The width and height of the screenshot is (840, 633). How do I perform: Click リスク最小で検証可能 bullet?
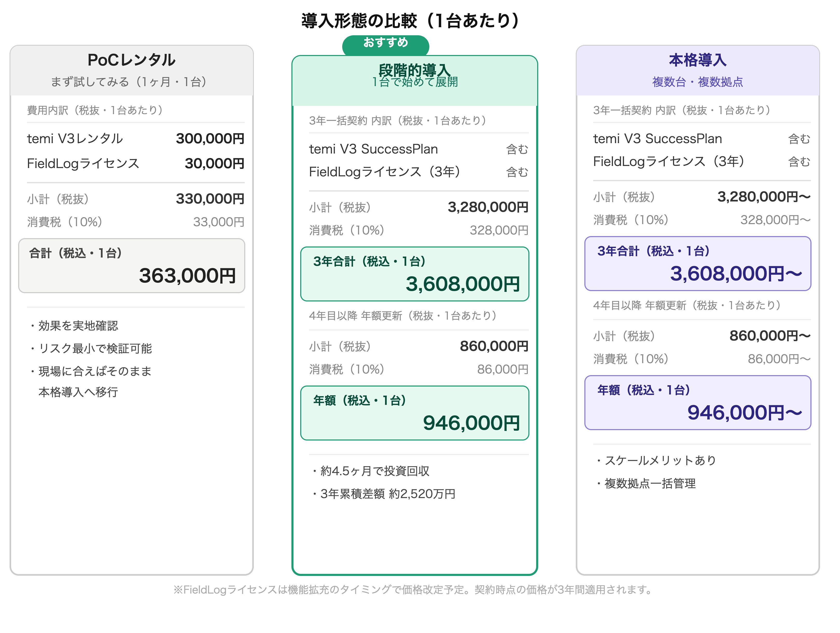[x=91, y=348]
